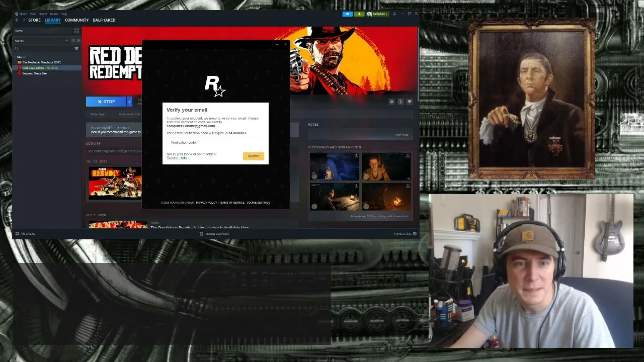644x362 pixels.
Task: Click the Friends & Chat label
Action: click(x=403, y=234)
